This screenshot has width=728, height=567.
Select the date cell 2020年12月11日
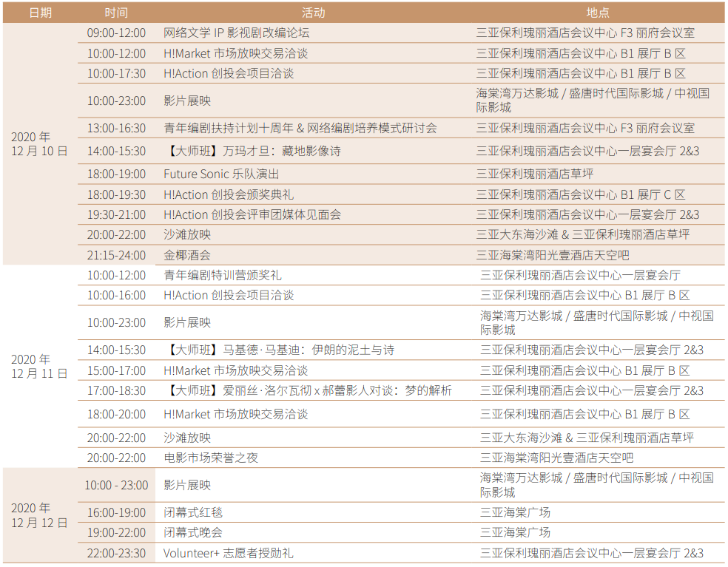click(x=39, y=367)
